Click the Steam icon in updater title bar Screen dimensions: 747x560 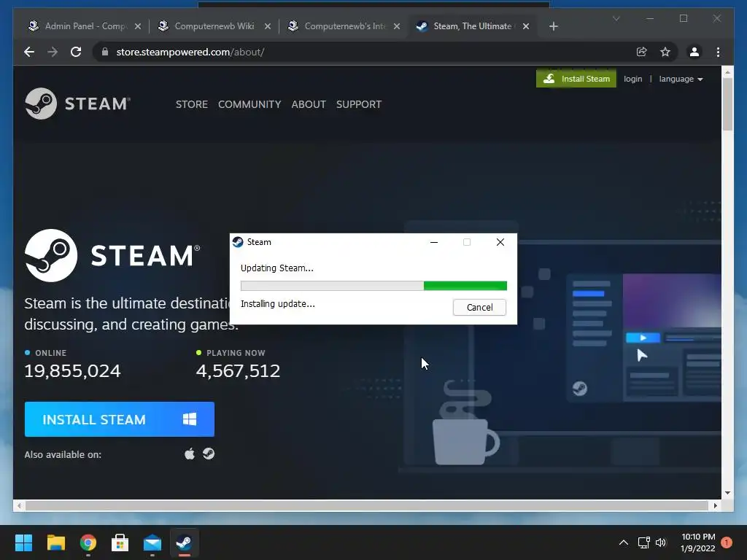(238, 242)
